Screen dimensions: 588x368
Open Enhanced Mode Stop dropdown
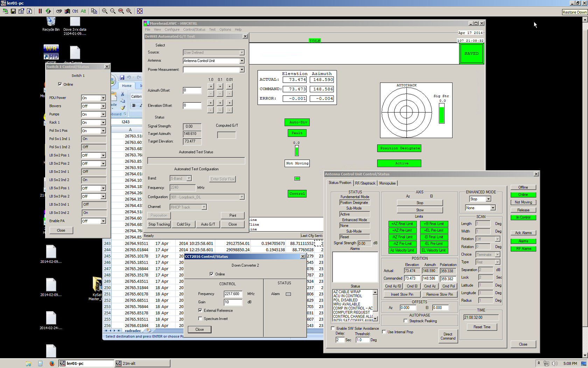pos(488,199)
